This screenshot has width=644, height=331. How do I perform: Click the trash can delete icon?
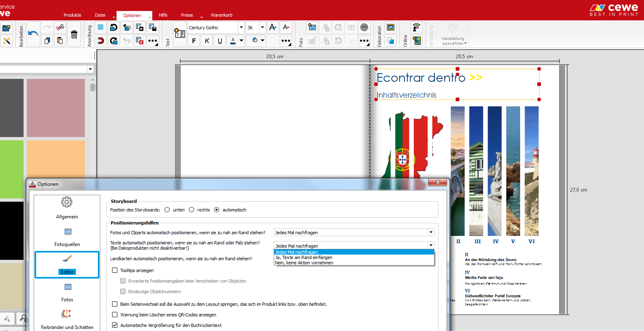(x=74, y=34)
